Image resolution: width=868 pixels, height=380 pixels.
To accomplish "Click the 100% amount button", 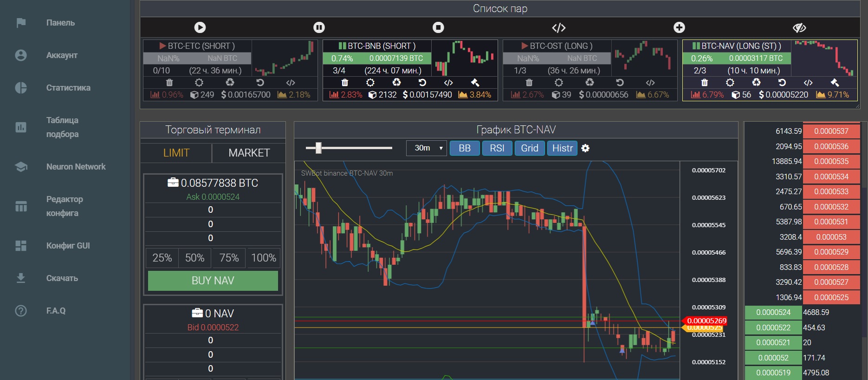I will pos(264,258).
